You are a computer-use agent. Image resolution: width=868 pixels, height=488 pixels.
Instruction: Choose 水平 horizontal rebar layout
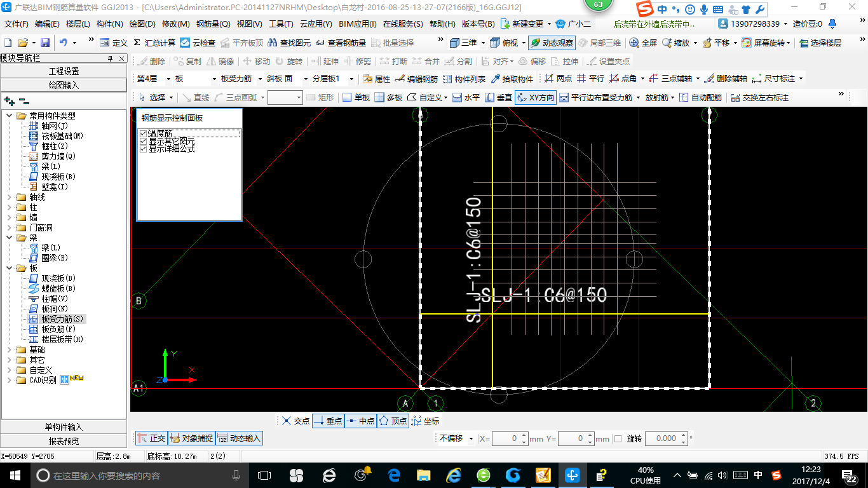click(466, 97)
